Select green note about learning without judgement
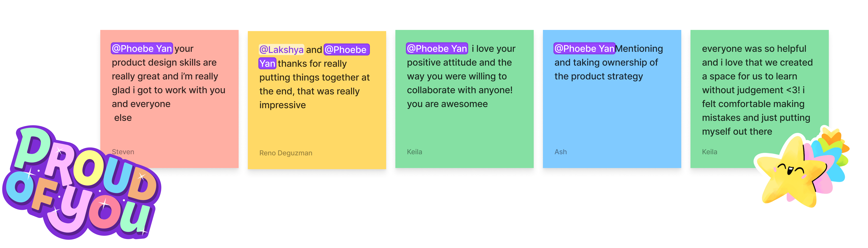 (x=759, y=99)
